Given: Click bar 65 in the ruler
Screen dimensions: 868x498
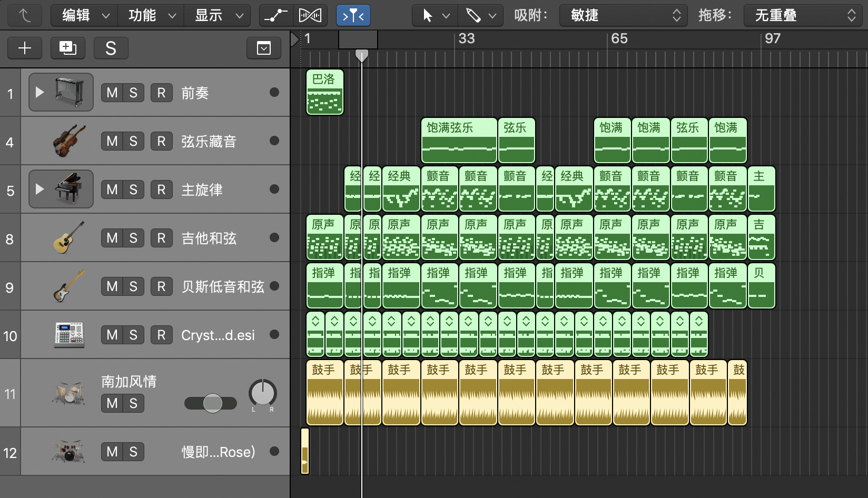Looking at the screenshot, I should (619, 38).
